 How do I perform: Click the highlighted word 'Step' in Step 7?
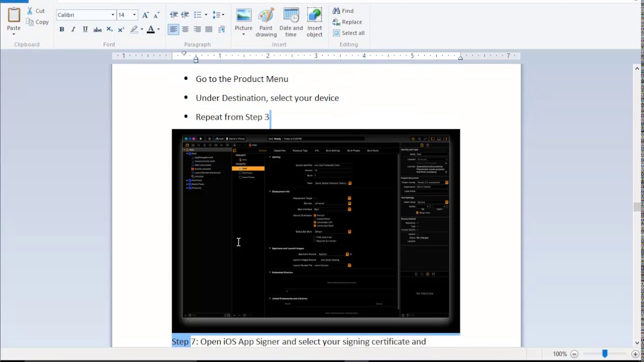(x=181, y=342)
